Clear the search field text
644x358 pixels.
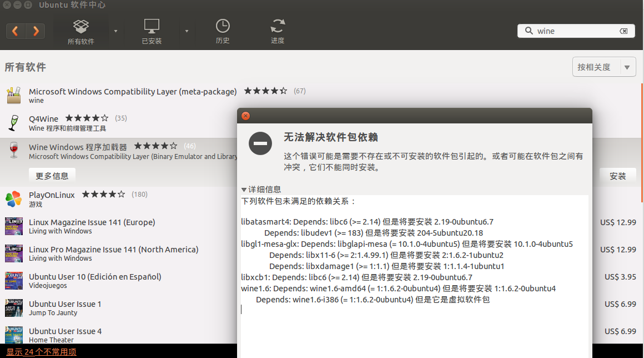pos(623,31)
